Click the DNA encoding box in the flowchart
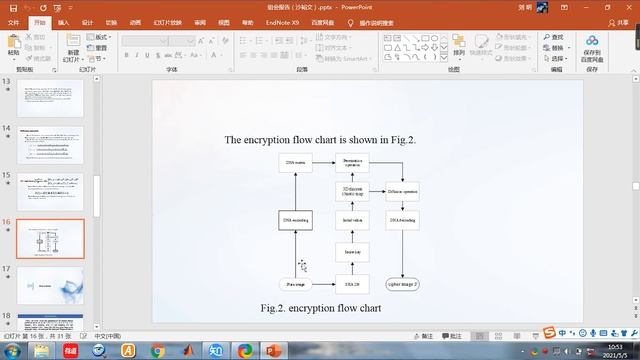Viewport: 640px width, 360px height. coord(296,220)
